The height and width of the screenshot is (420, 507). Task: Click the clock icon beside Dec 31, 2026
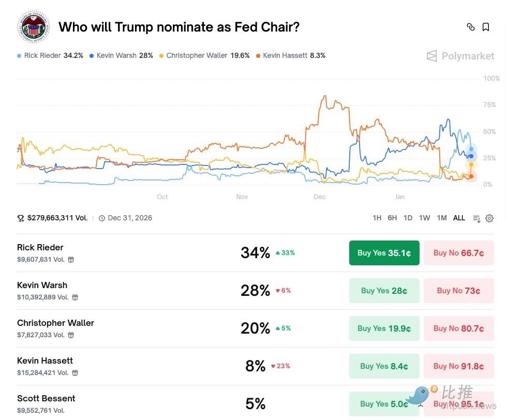[102, 218]
